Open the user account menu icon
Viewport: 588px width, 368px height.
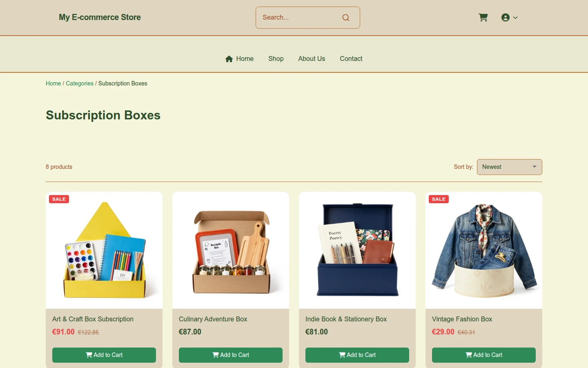[506, 18]
